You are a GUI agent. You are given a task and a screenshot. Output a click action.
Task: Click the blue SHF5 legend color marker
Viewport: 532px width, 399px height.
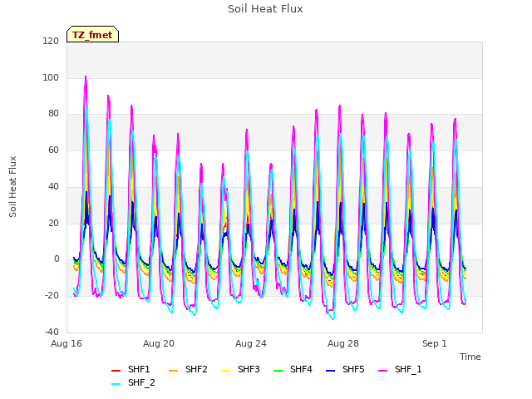[331, 371]
